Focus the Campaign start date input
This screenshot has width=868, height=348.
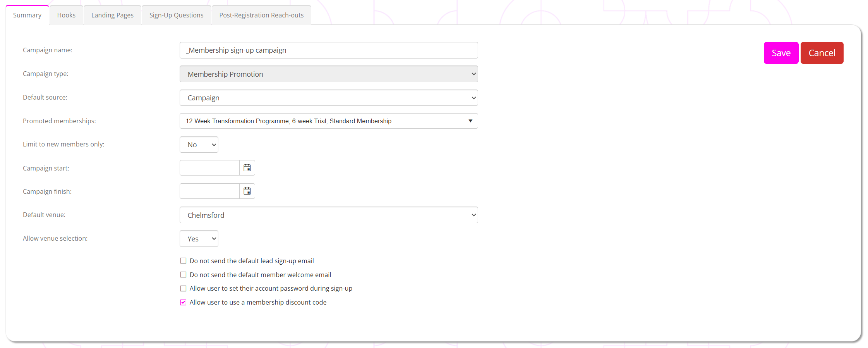(209, 168)
